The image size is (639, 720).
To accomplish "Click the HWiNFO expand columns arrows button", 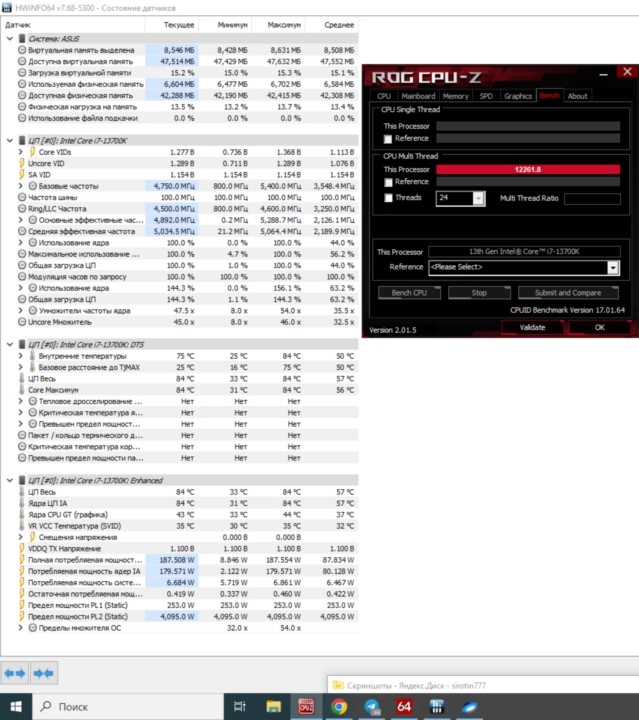I will (15, 673).
